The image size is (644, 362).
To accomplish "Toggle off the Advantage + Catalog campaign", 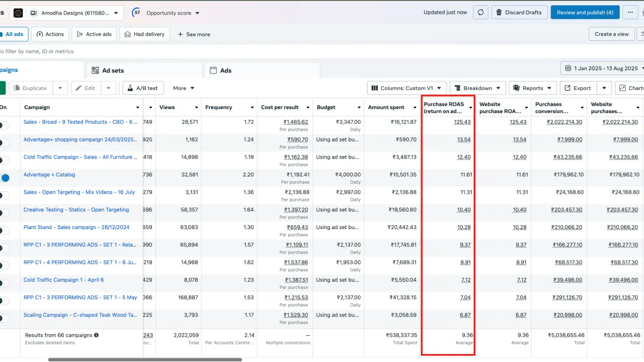I will [4, 178].
